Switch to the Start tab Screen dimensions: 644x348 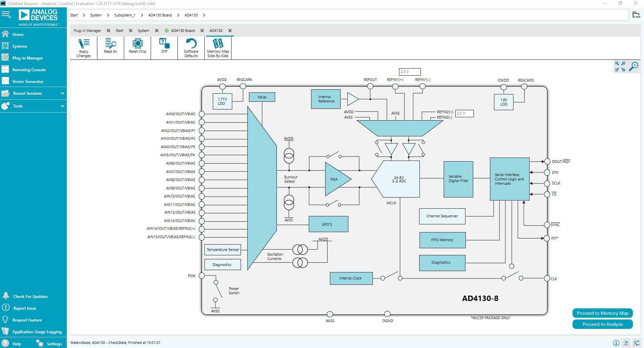pyautogui.click(x=119, y=31)
